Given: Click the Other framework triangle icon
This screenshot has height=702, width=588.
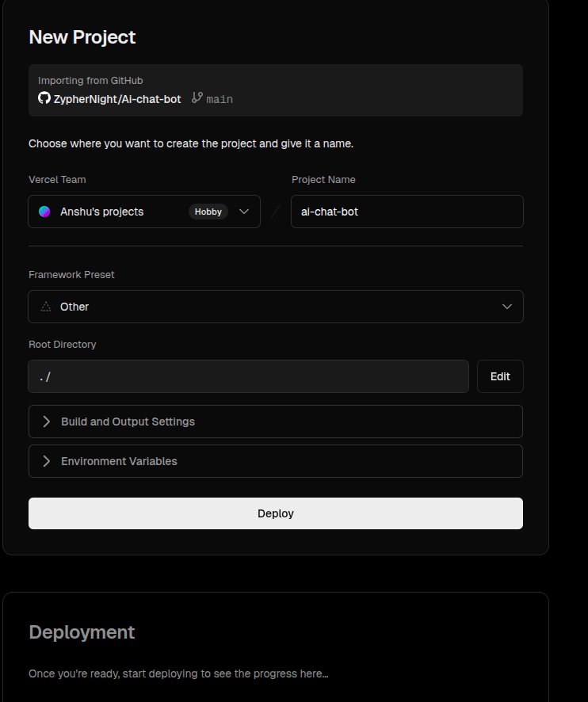Looking at the screenshot, I should coord(45,307).
